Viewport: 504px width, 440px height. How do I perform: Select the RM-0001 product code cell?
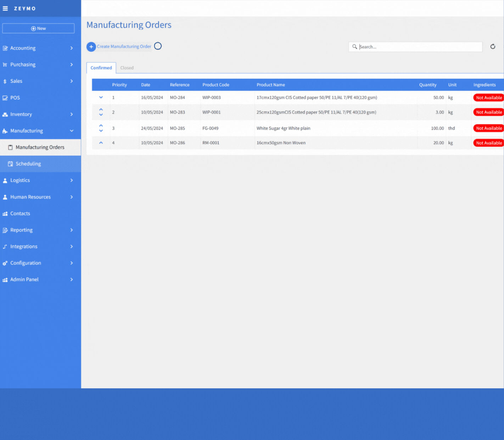click(x=211, y=143)
